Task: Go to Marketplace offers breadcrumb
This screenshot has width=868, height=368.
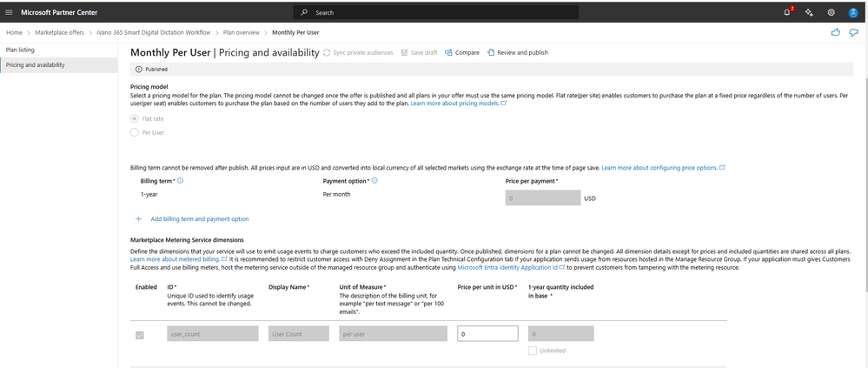Action: tap(60, 33)
